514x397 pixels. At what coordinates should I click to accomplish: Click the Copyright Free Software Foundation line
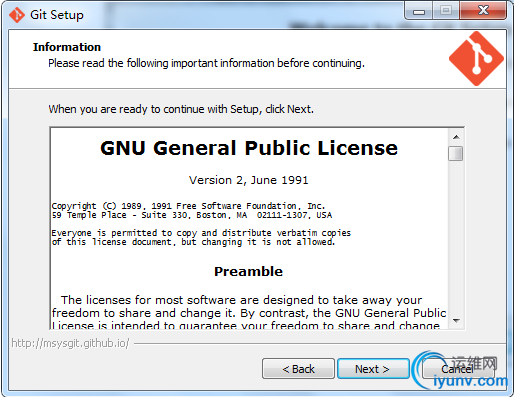[188, 206]
